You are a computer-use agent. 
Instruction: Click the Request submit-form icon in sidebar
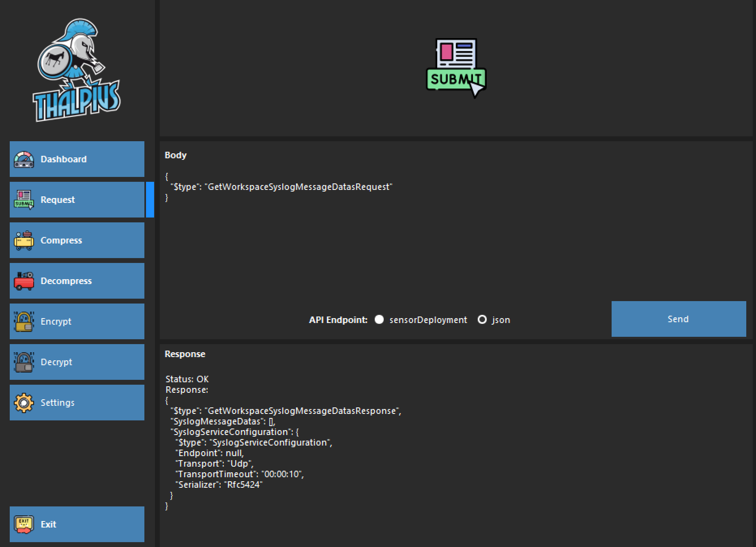(24, 200)
